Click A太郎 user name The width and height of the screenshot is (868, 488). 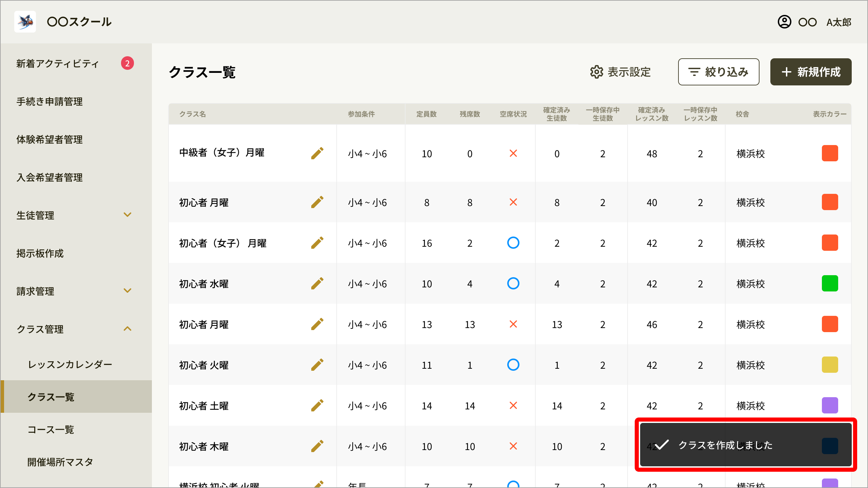click(839, 22)
